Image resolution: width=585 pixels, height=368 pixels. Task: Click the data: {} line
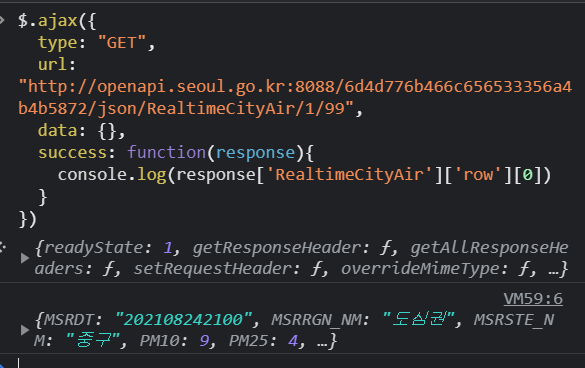pos(81,131)
